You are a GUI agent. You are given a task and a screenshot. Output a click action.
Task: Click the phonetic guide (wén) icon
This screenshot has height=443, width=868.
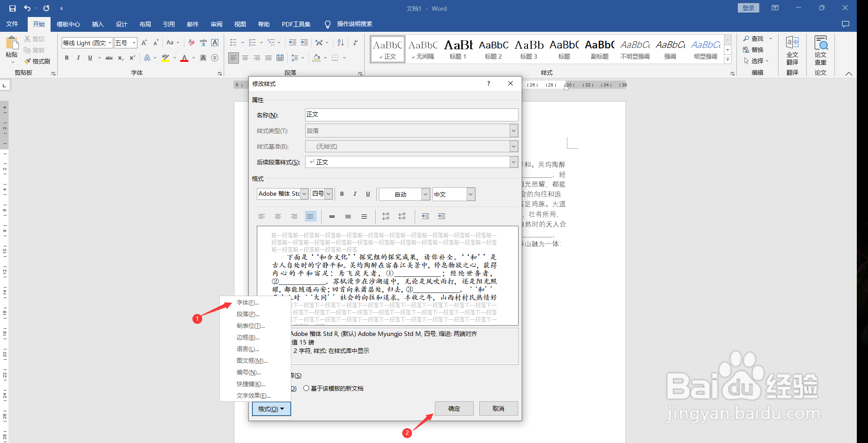click(x=203, y=43)
